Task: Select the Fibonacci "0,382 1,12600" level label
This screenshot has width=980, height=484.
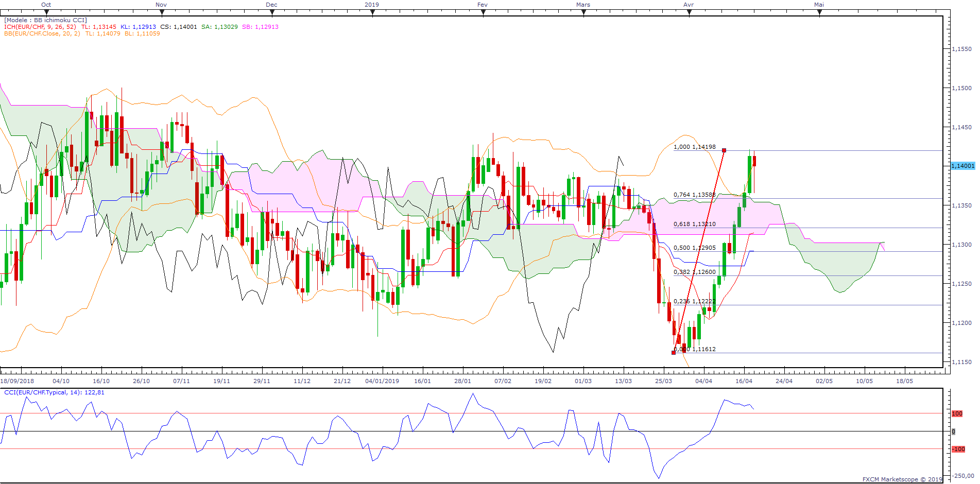Action: coord(695,272)
